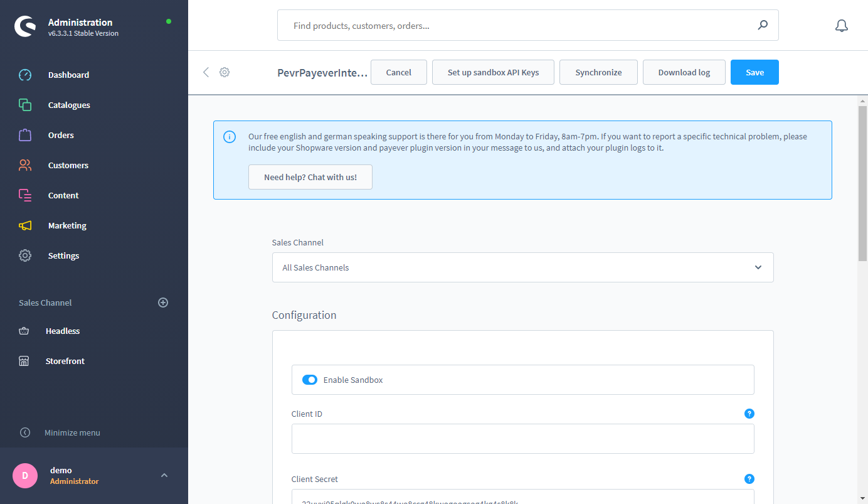Click the Cancel button
This screenshot has width=868, height=504.
[x=399, y=72]
